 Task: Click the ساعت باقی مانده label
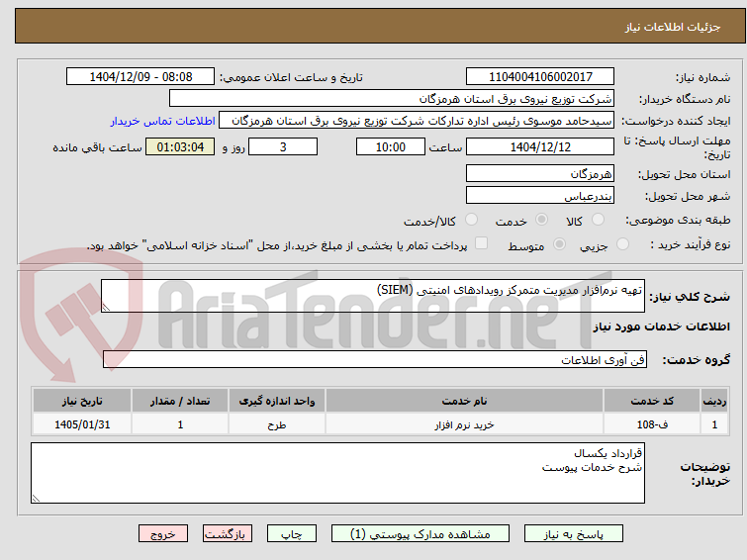97,147
